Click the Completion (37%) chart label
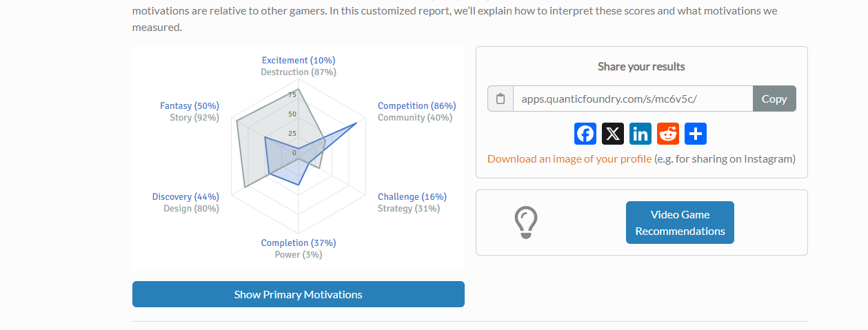Screen dimensions: 868x330 click(299, 243)
